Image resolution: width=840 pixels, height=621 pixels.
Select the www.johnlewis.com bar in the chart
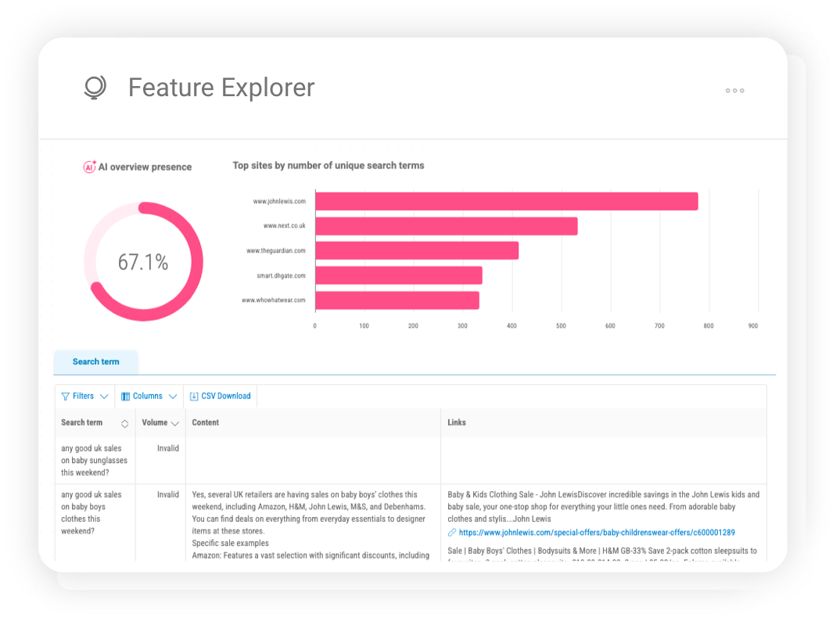506,201
